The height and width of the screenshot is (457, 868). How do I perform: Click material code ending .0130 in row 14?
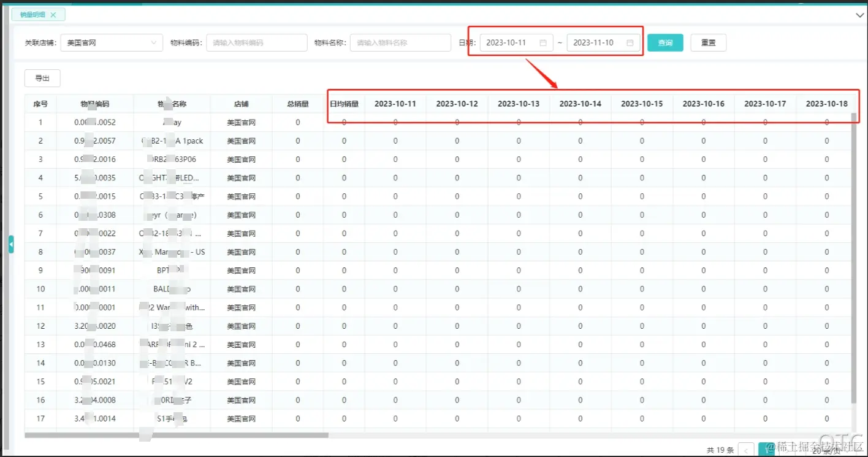point(95,363)
